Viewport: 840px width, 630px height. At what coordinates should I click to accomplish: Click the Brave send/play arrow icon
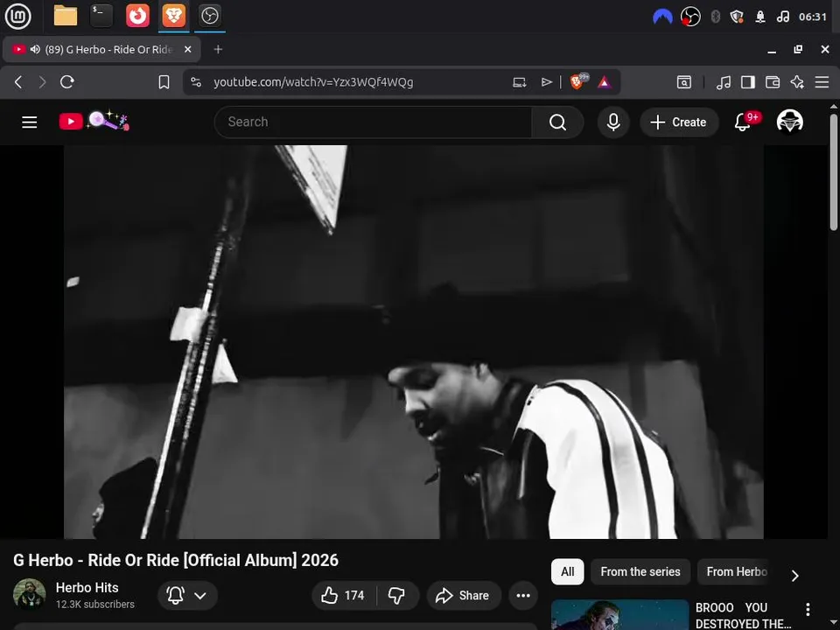[546, 82]
